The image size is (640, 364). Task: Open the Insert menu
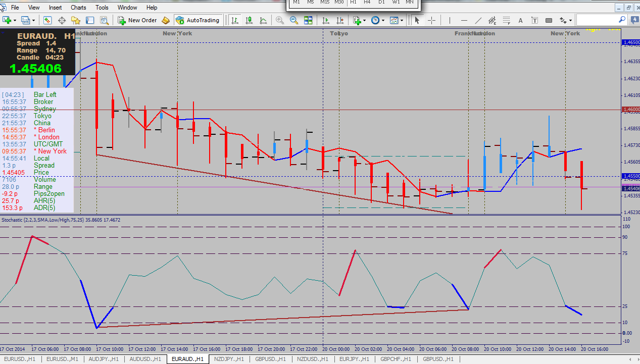pos(56,8)
